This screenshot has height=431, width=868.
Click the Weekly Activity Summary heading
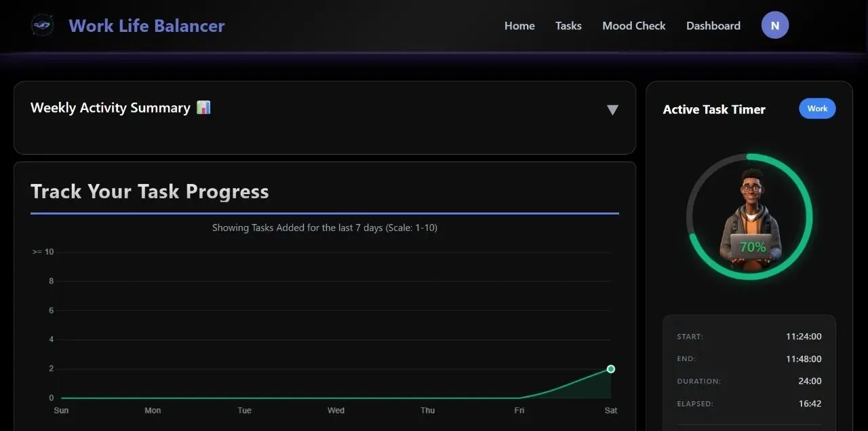(x=111, y=108)
